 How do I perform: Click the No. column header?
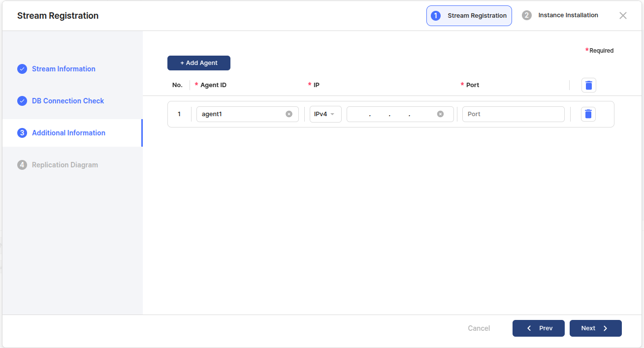tap(177, 85)
